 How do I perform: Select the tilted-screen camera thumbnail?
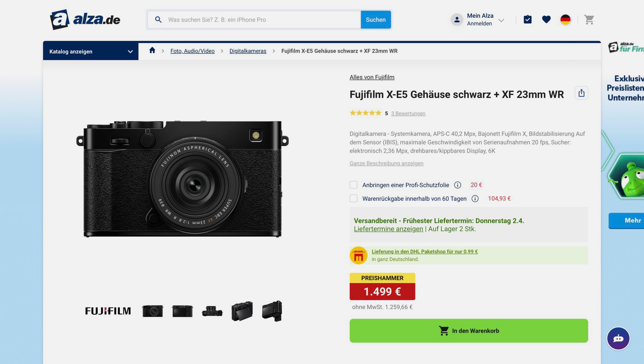point(242,311)
